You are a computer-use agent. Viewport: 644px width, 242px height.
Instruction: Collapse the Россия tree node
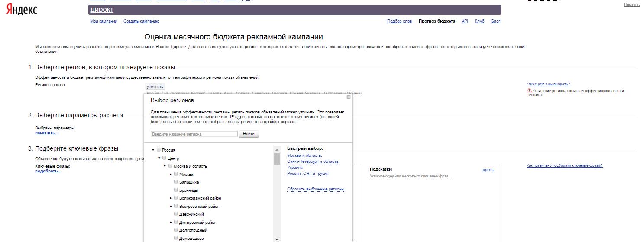[153, 150]
